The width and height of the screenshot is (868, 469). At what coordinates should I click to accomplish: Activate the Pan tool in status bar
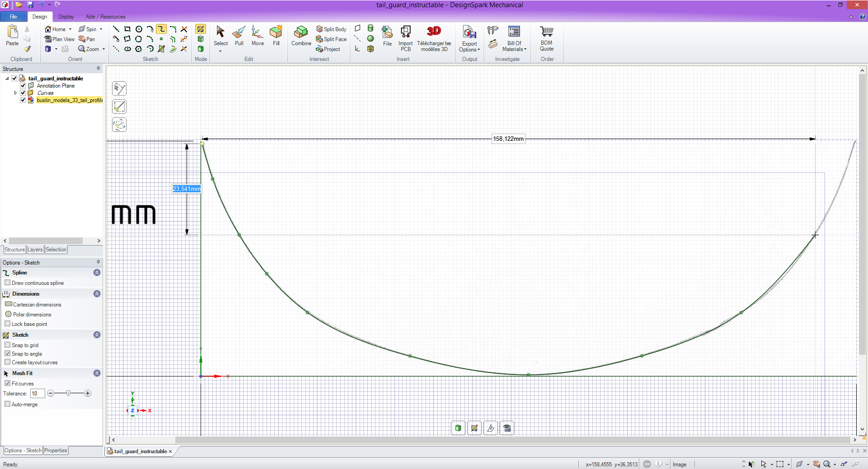tap(816, 464)
